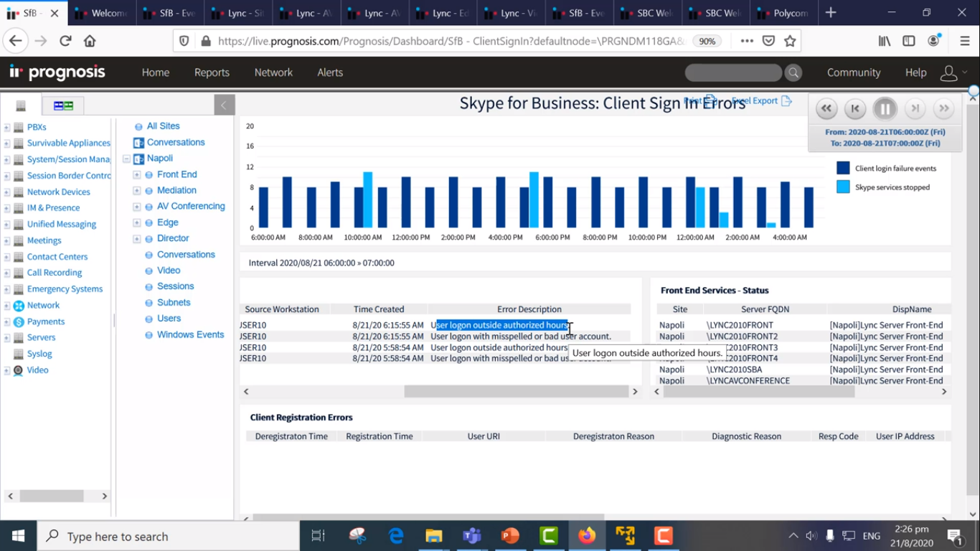Expand the Edge node
The width and height of the screenshot is (980, 551).
[x=136, y=222]
